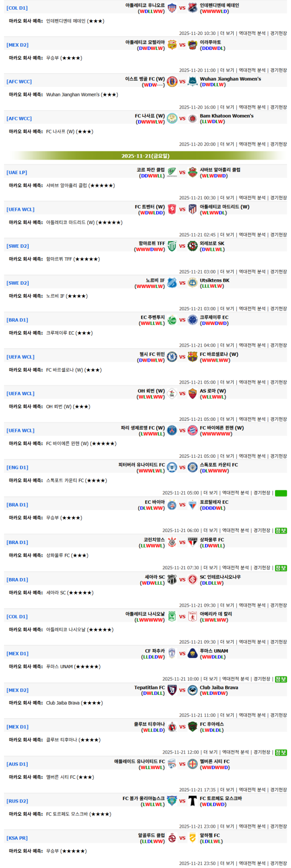Screen dimensions: 291x868
Task: Click the 2025-11-21(금요일) date header bar
Action: coord(145,156)
